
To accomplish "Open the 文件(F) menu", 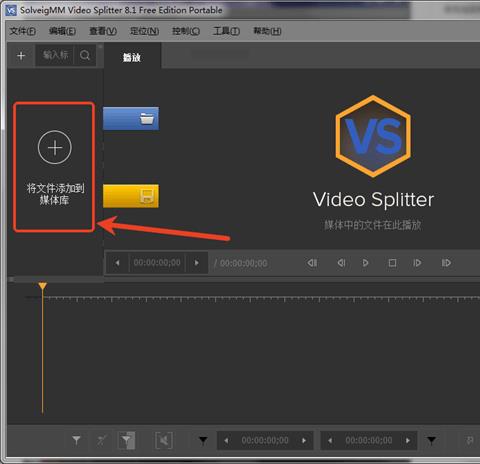I will coord(23,31).
